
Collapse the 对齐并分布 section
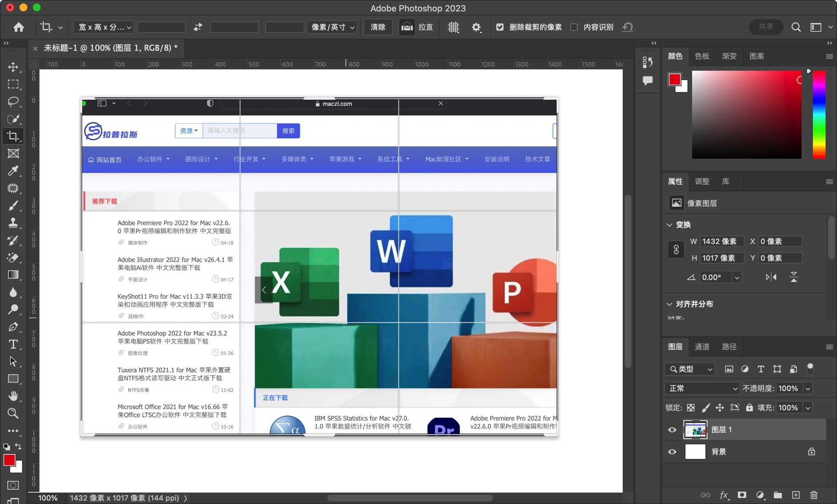[669, 304]
